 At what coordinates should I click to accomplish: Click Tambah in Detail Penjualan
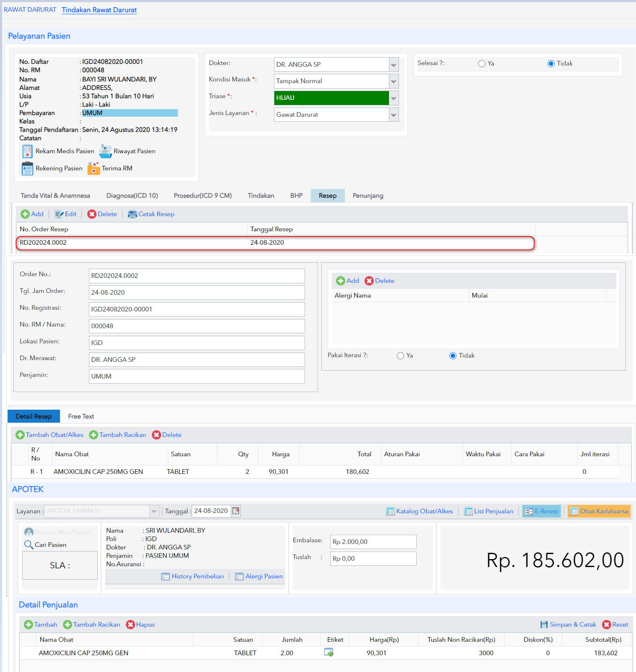(41, 625)
